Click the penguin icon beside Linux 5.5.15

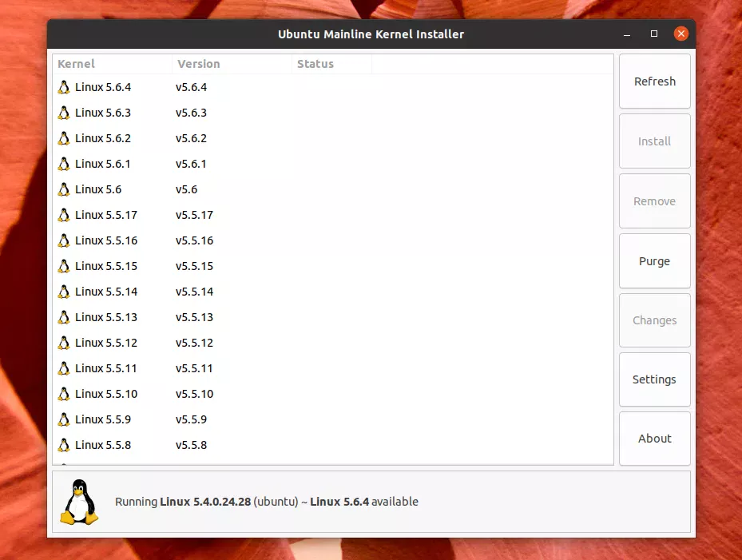pos(64,266)
